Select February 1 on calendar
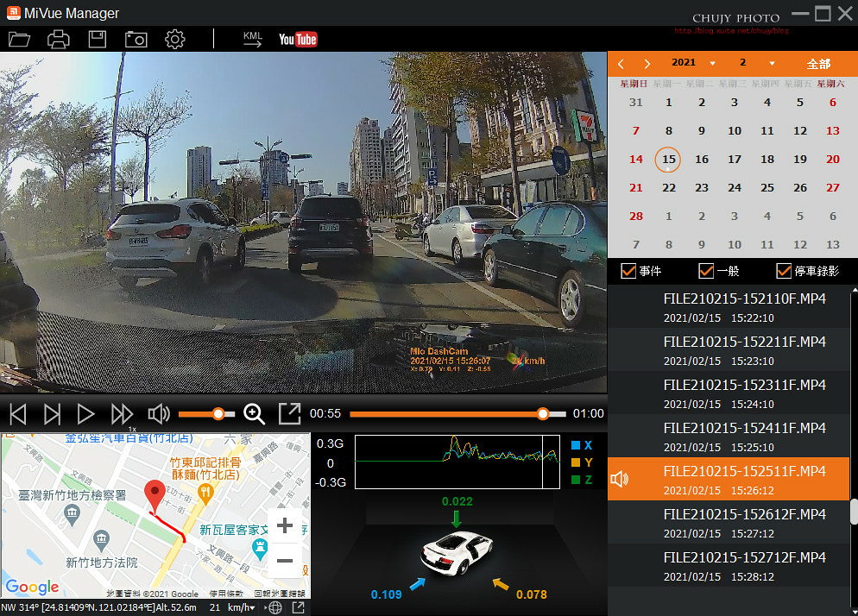 coord(669,103)
